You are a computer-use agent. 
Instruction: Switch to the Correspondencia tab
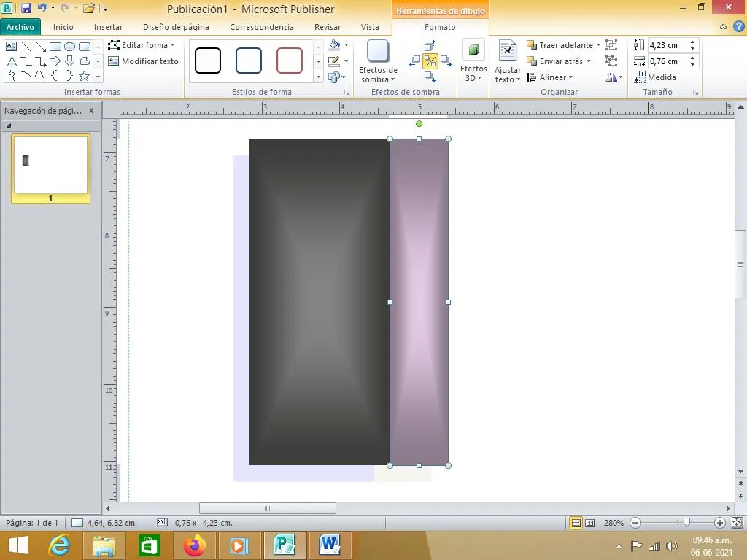click(x=262, y=27)
